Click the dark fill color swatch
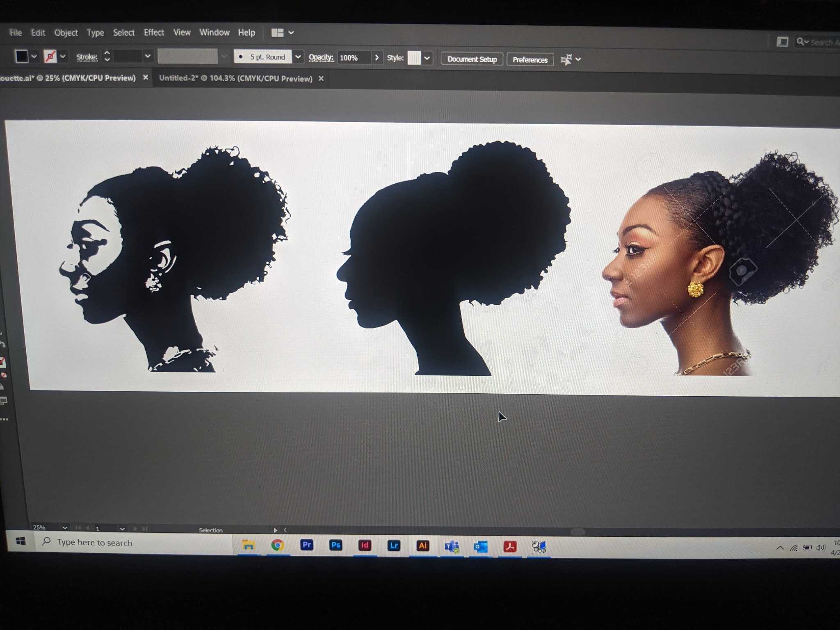 (x=22, y=56)
